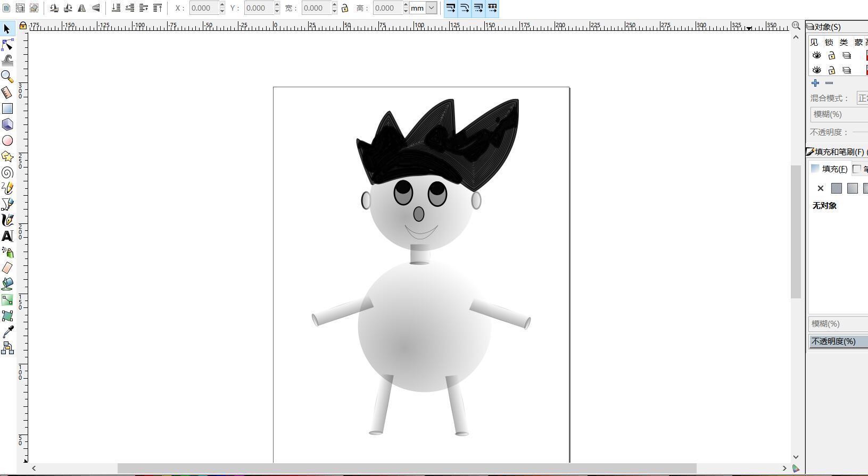Select the Node edit tool
The image size is (868, 476).
(7, 45)
